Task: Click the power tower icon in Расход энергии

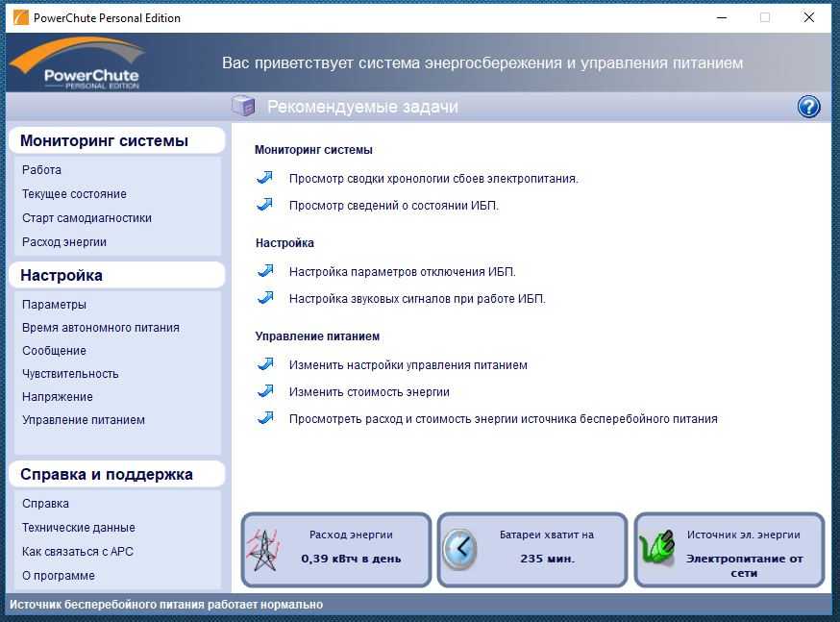Action: (x=262, y=551)
